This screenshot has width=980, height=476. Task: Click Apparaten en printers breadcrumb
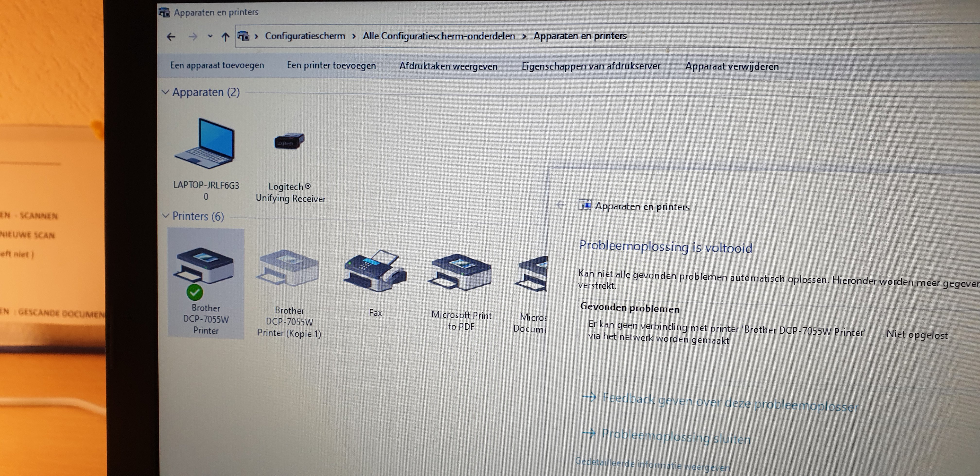coord(580,36)
